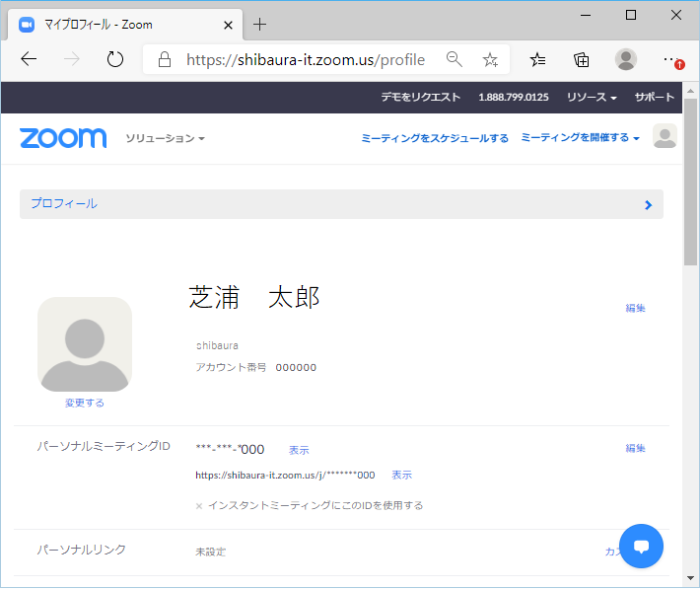Select the マイプロフィール - Zoom tab
The image size is (700, 590).
pos(125,25)
